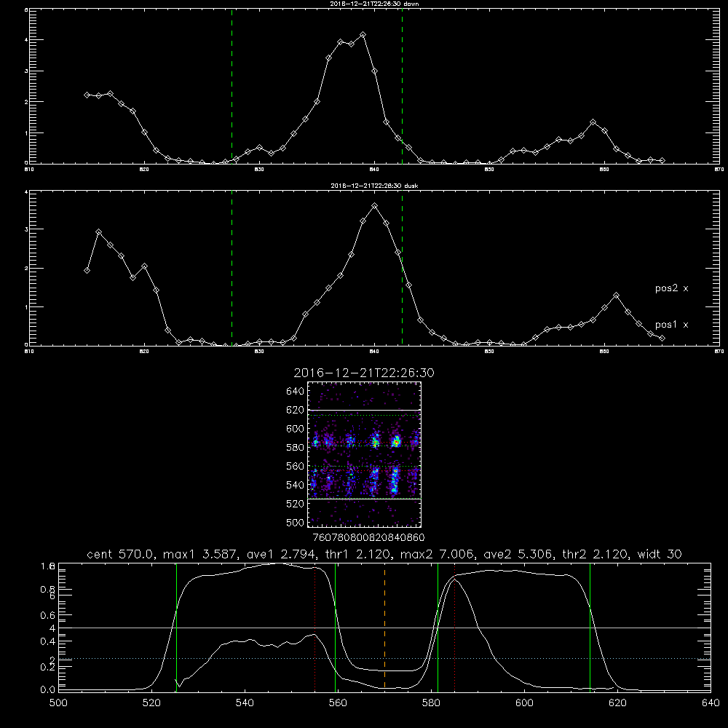Viewport: 728px width, 728px height.
Task: Click the dawn plot title text
Action: [374, 4]
